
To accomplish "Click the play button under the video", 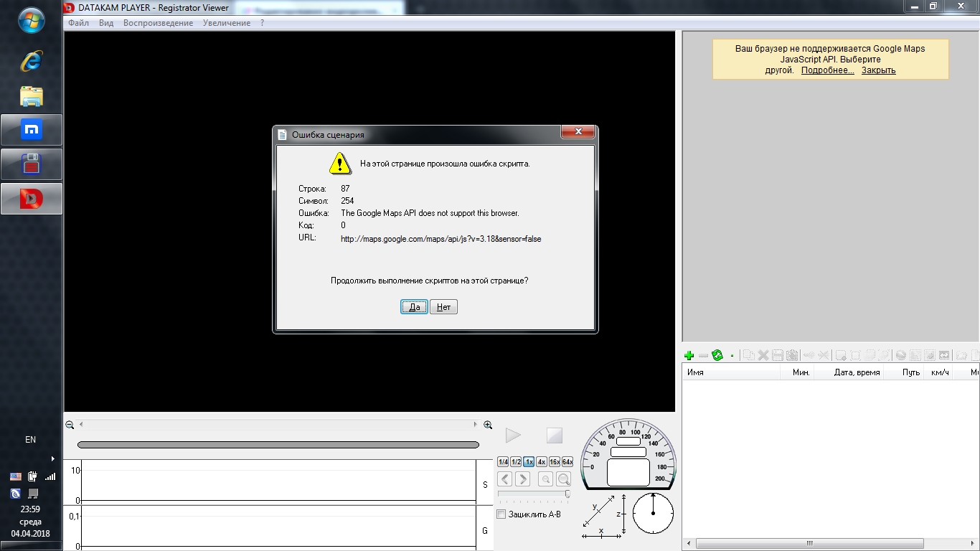I will (x=513, y=435).
